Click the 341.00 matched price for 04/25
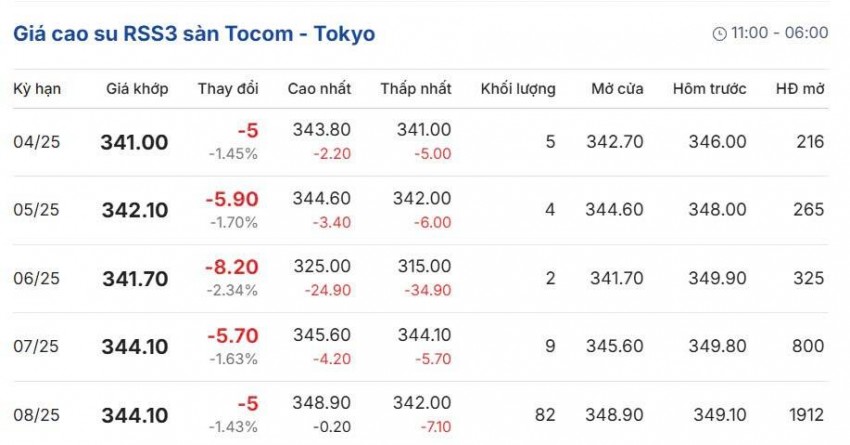The height and width of the screenshot is (445, 850). point(134,142)
